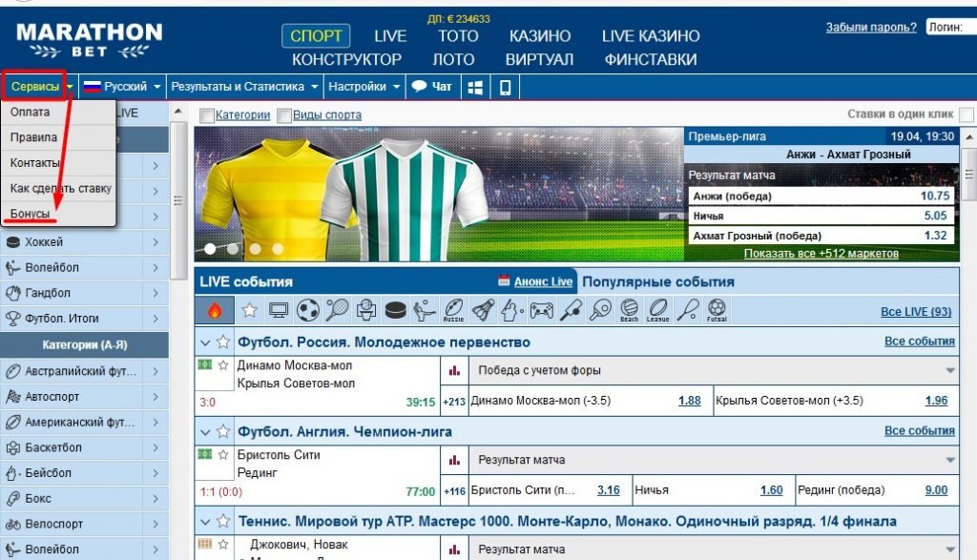This screenshot has height=560, width=977.
Task: Open the Настройки dropdown
Action: coord(364,87)
